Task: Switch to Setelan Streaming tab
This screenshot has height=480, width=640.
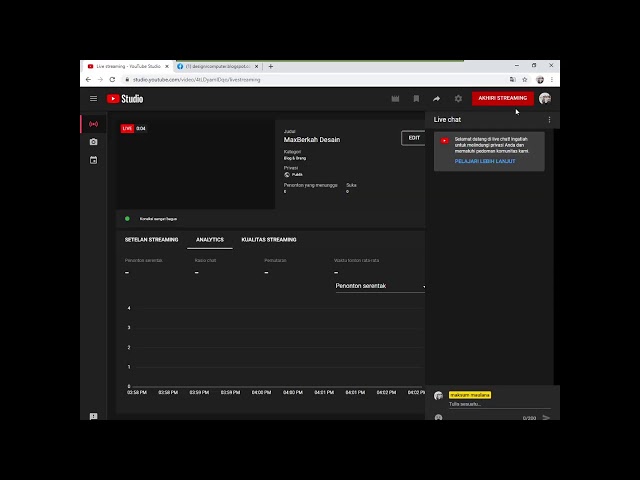Action: tap(151, 240)
